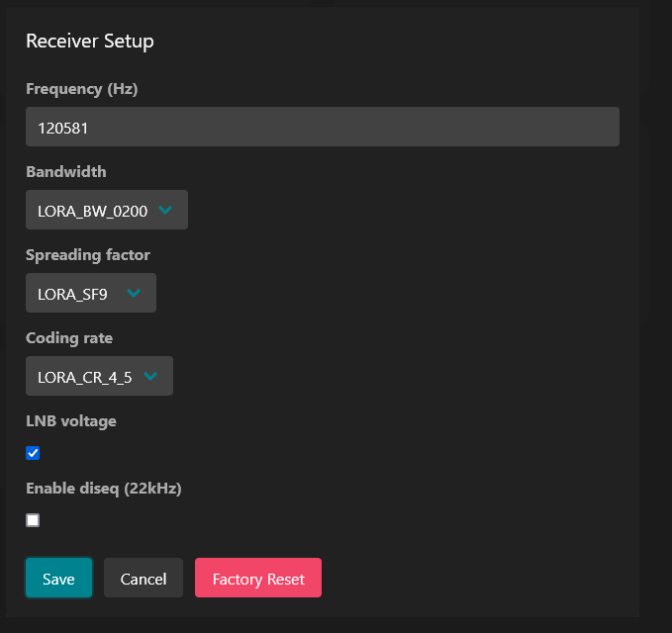Click the Spreading factor chevron arrow
The width and height of the screenshot is (672, 633).
pyautogui.click(x=134, y=293)
